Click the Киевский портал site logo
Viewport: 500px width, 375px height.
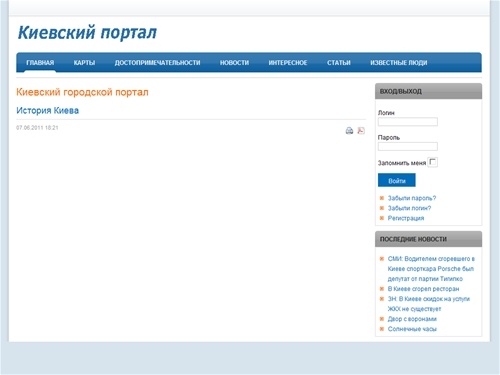[x=87, y=33]
